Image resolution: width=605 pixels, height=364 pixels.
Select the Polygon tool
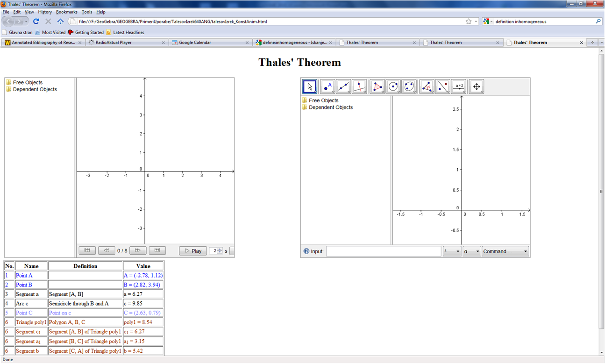377,86
